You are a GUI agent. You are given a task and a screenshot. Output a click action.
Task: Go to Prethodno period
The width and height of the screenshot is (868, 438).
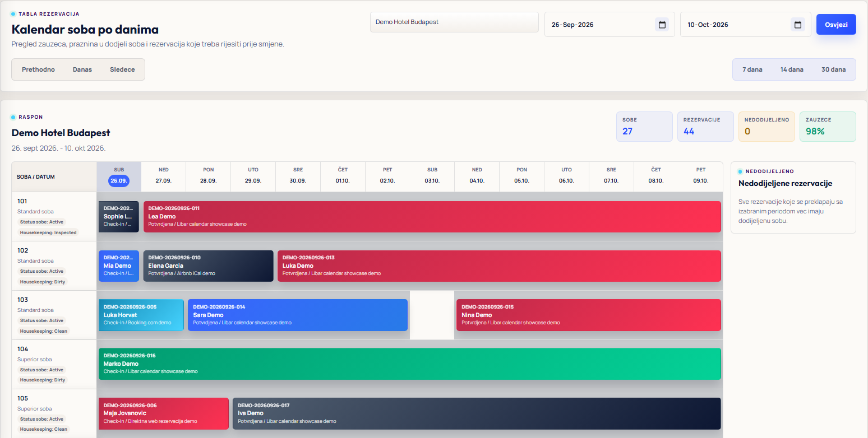click(x=38, y=69)
